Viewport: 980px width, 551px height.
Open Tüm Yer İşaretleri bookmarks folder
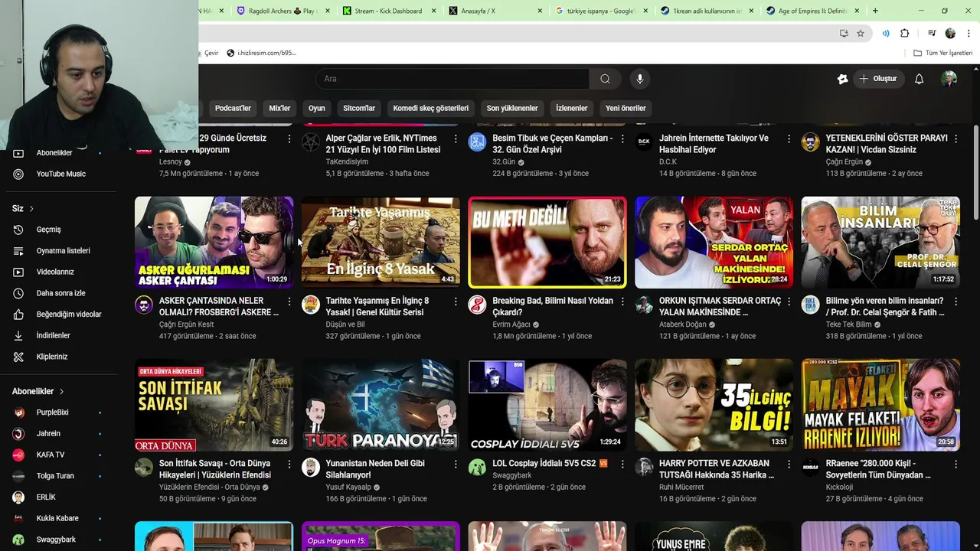click(x=943, y=53)
